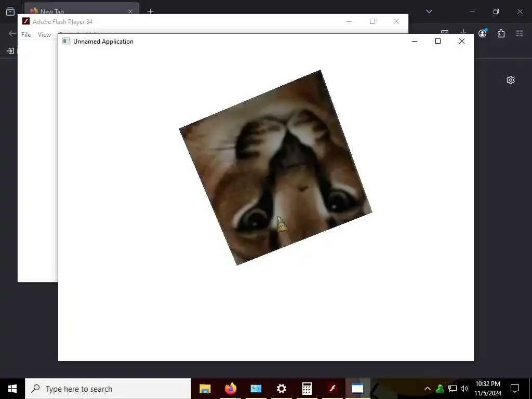This screenshot has width=532, height=399.
Task: Restore down the Firefox browser window
Action: [496, 11]
